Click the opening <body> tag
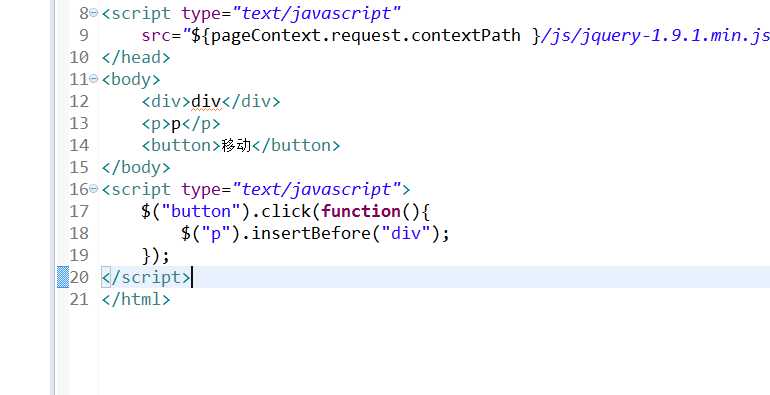Screen dimensions: 770x395 [131, 80]
